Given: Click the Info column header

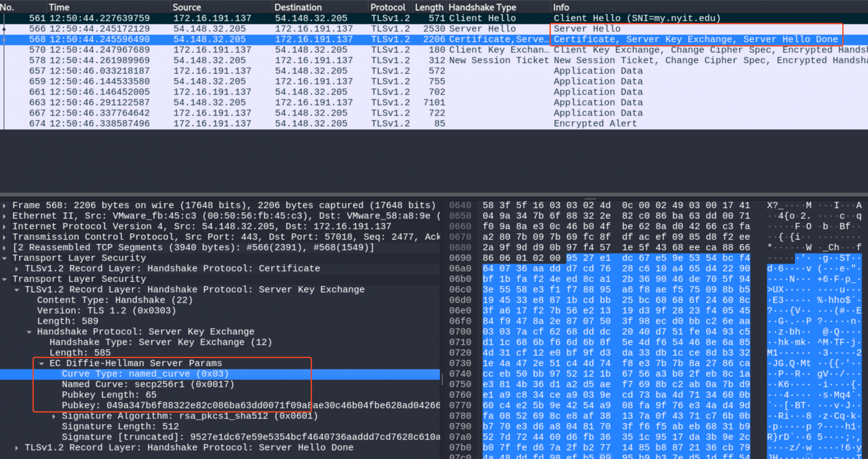Looking at the screenshot, I should tap(561, 7).
